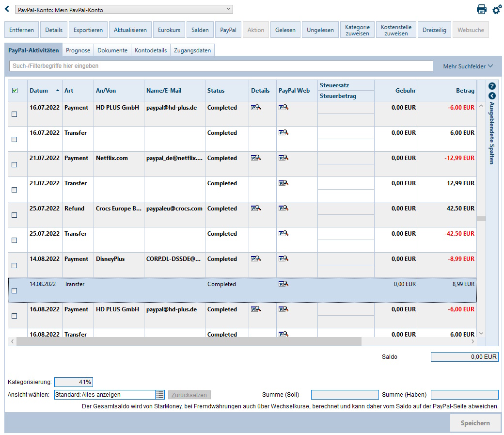Open Details icon for HD PLUS 16.08.2022 payment

[256, 309]
